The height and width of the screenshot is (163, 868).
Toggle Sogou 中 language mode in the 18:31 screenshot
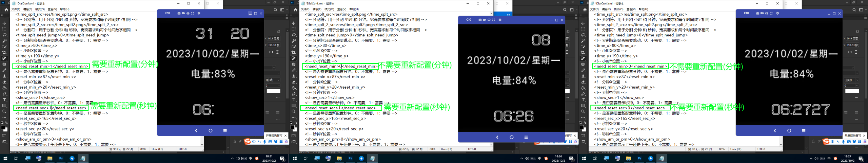pos(254,142)
